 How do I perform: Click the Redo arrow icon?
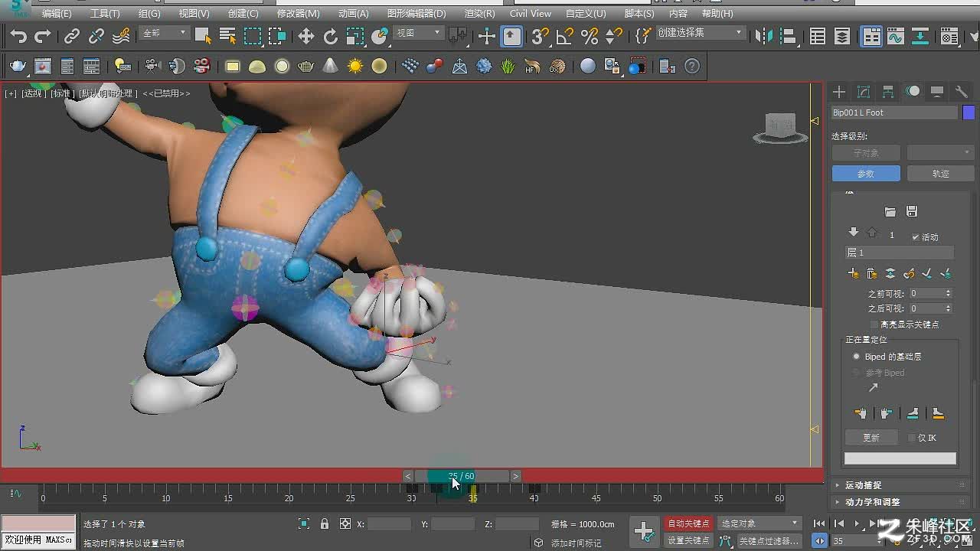tap(43, 36)
